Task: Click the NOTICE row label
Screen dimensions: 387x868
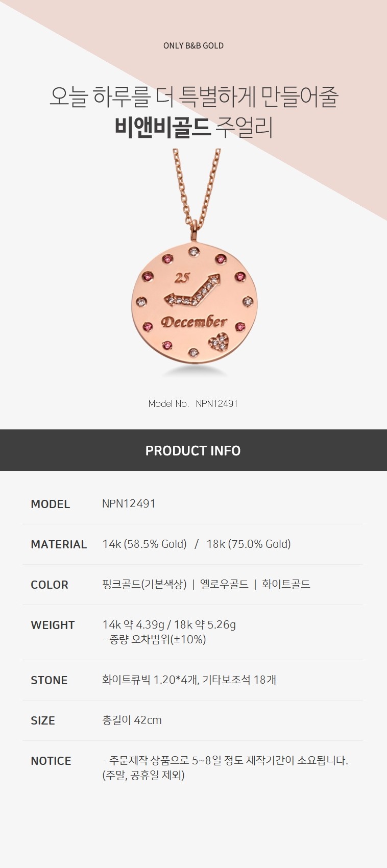Action: pyautogui.click(x=51, y=761)
